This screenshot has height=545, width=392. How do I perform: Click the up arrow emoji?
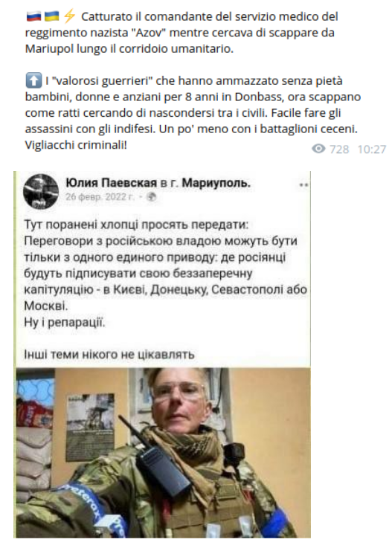pyautogui.click(x=33, y=80)
